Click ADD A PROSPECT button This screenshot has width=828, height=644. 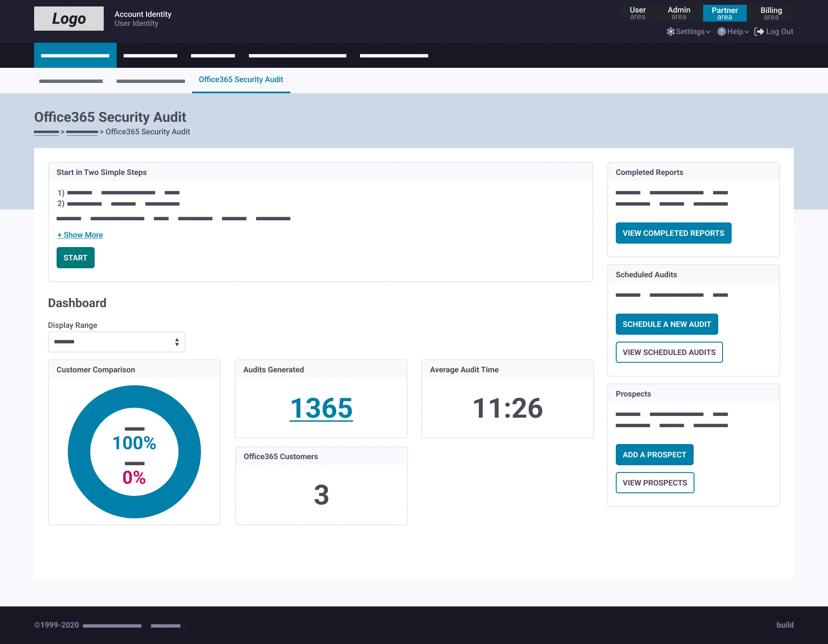[654, 455]
